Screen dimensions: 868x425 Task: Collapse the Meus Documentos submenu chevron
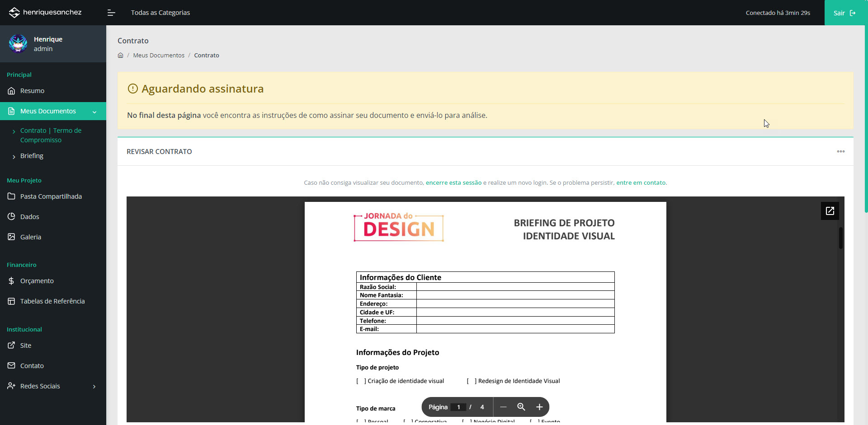(x=94, y=112)
